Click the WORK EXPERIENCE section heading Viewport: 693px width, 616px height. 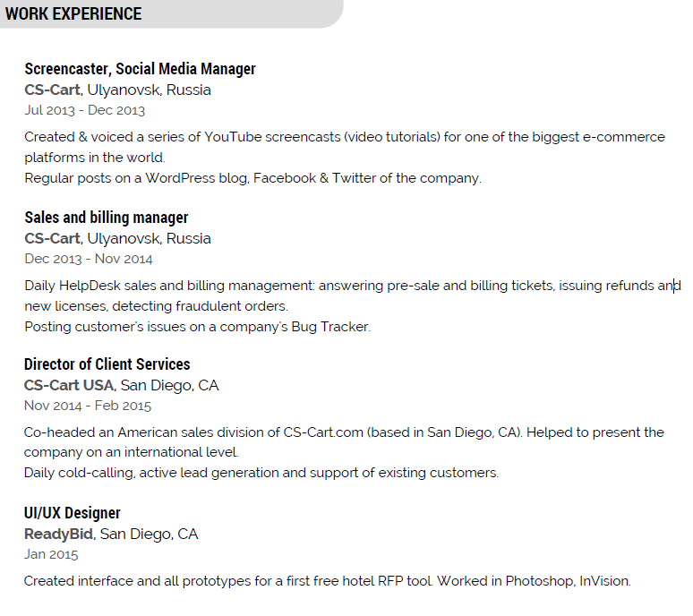[x=73, y=14]
